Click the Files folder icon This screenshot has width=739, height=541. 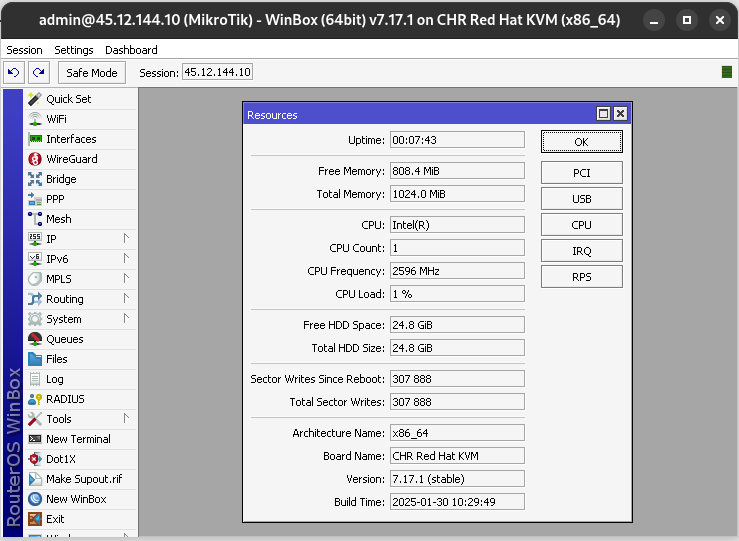click(x=35, y=359)
